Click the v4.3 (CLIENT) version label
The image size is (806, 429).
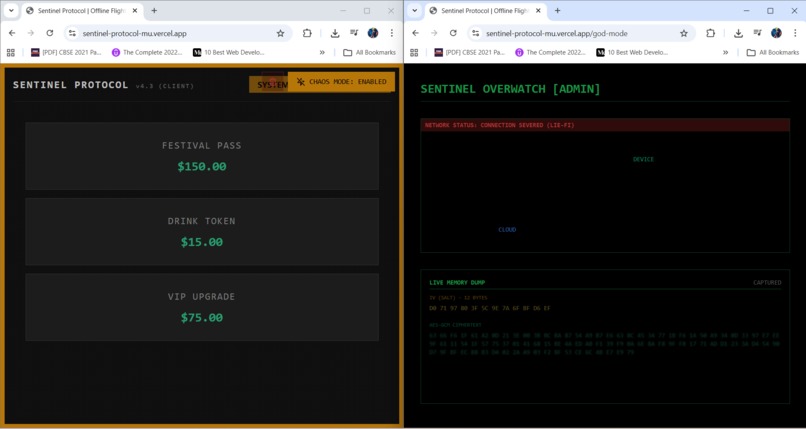[165, 86]
